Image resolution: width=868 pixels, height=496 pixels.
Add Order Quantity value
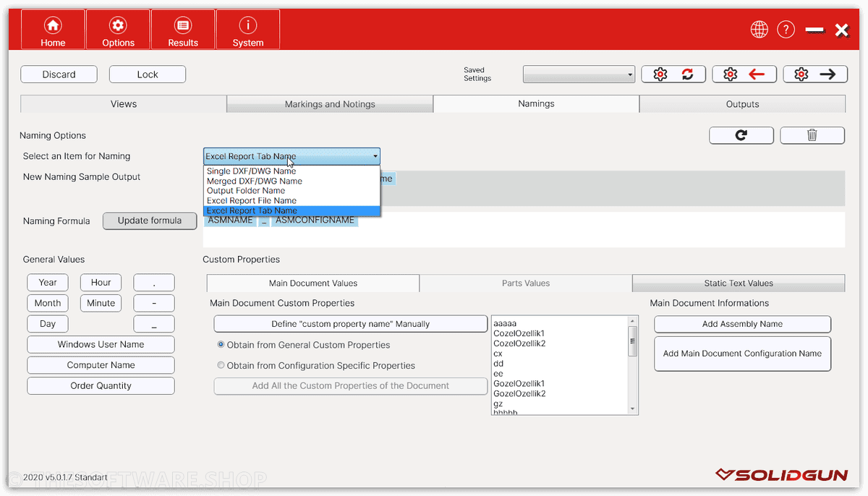(x=101, y=385)
